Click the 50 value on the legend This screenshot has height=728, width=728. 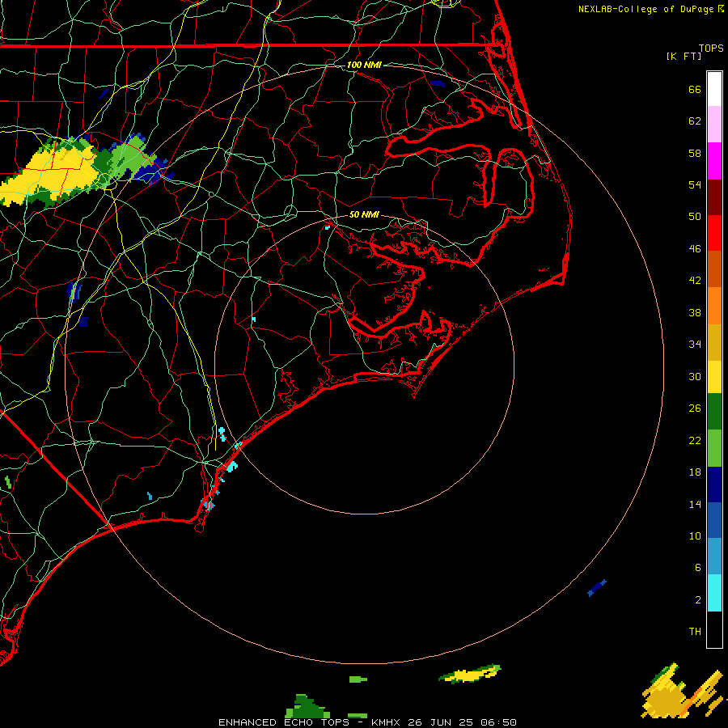(695, 216)
